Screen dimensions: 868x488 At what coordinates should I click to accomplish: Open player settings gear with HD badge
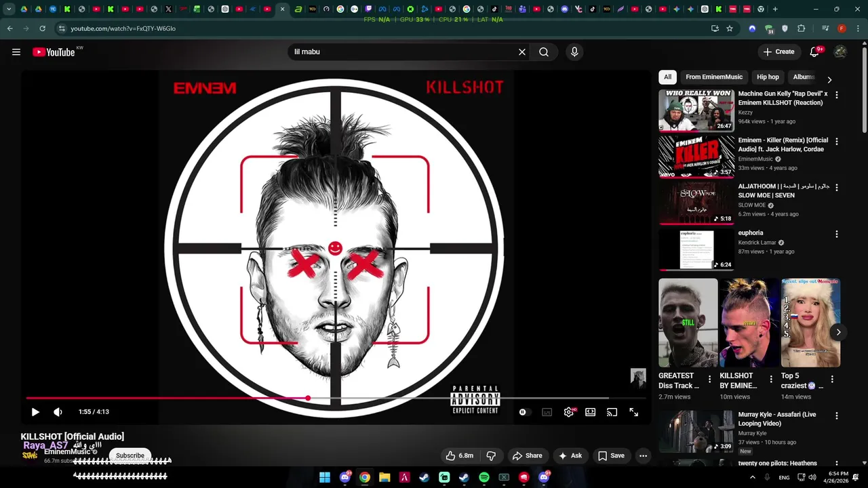pyautogui.click(x=568, y=412)
